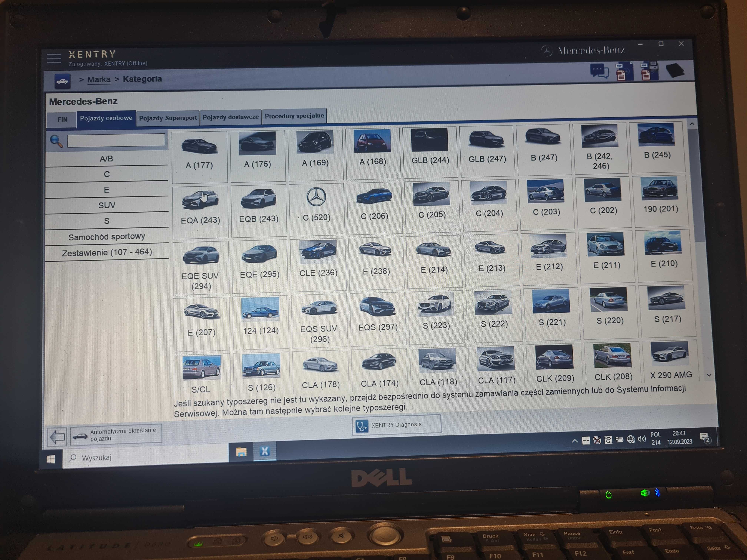The image size is (747, 560).
Task: Filter by the A/B category
Action: [106, 159]
